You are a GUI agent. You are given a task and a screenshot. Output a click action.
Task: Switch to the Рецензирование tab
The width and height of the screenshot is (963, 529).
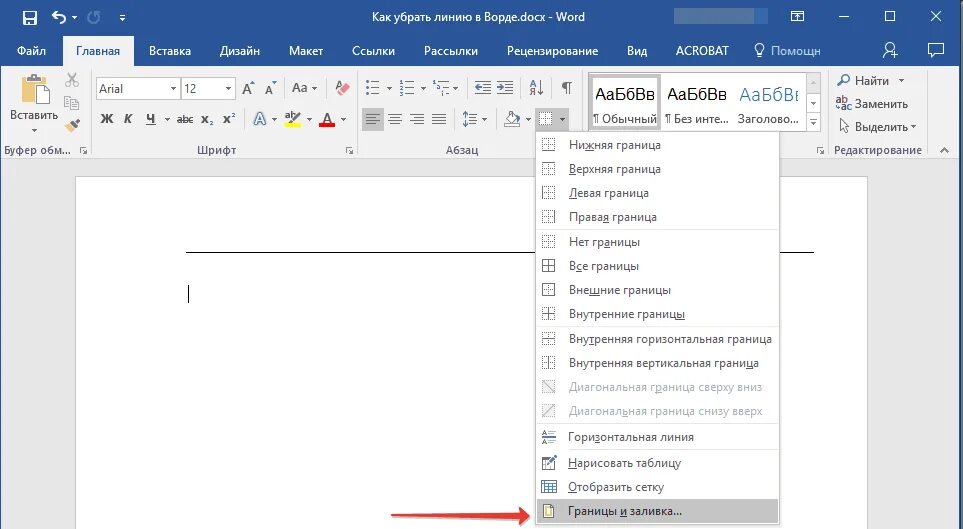pyautogui.click(x=552, y=51)
